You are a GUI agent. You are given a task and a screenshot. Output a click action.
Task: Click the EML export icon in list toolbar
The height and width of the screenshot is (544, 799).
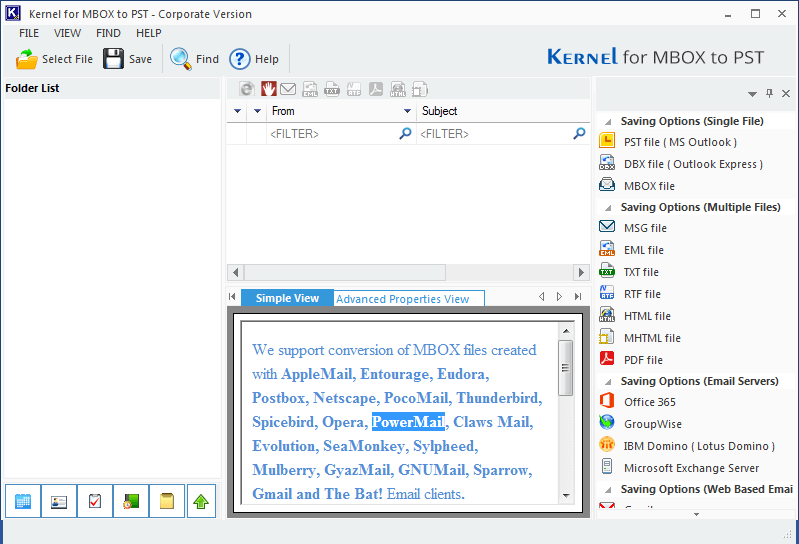[x=310, y=89]
